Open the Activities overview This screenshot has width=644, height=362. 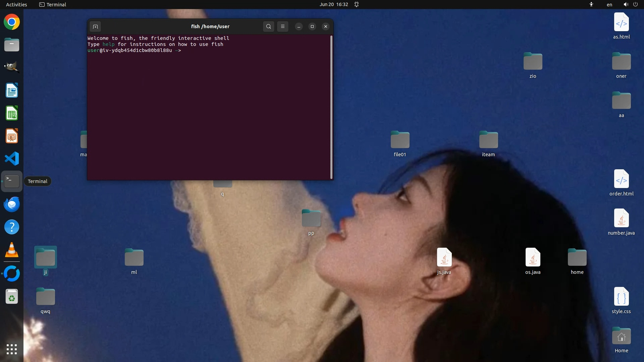tap(16, 4)
